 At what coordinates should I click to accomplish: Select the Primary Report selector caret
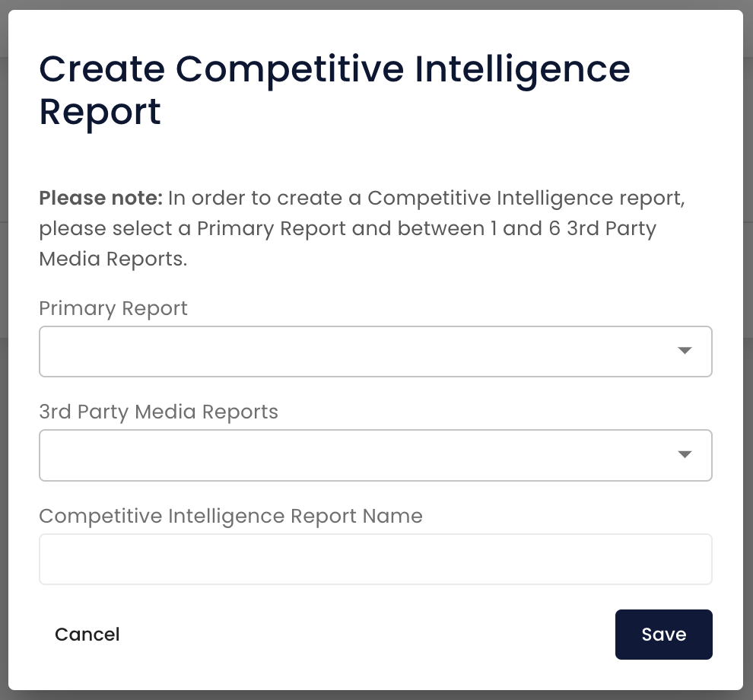pyautogui.click(x=685, y=351)
